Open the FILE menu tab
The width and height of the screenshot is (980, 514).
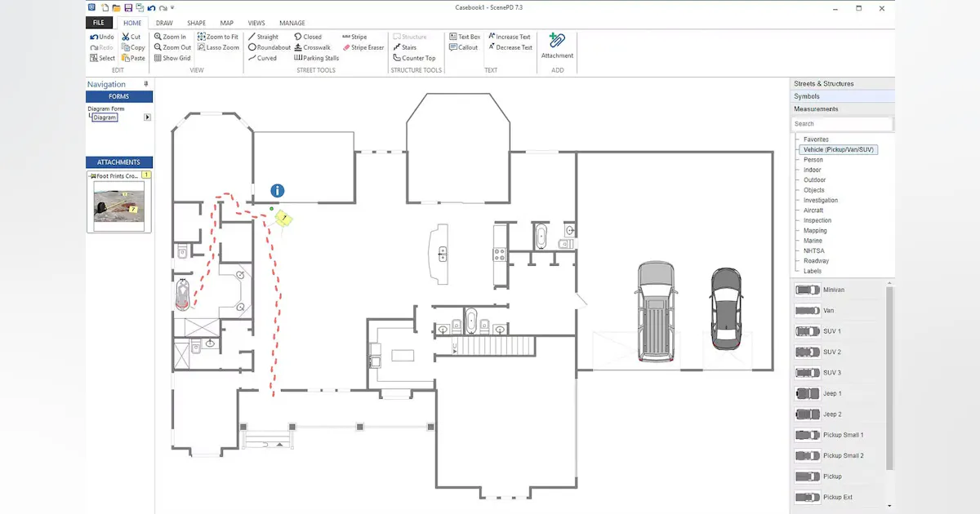pyautogui.click(x=97, y=23)
